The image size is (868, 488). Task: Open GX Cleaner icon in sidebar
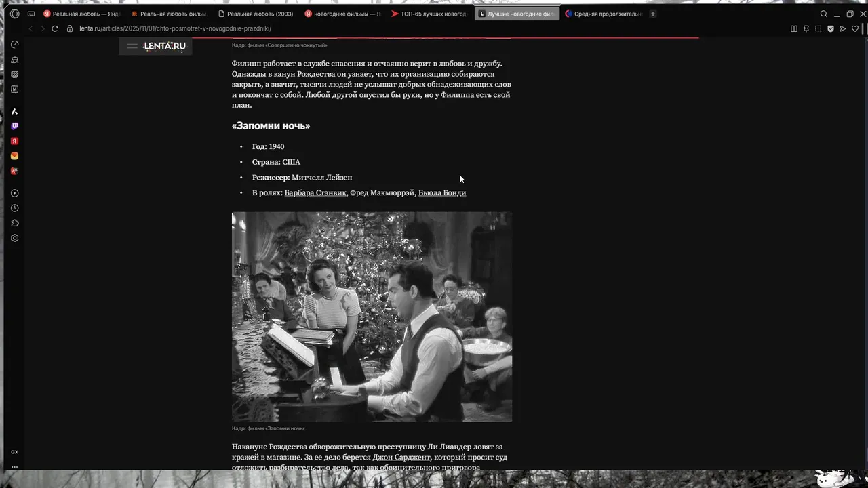(14, 60)
